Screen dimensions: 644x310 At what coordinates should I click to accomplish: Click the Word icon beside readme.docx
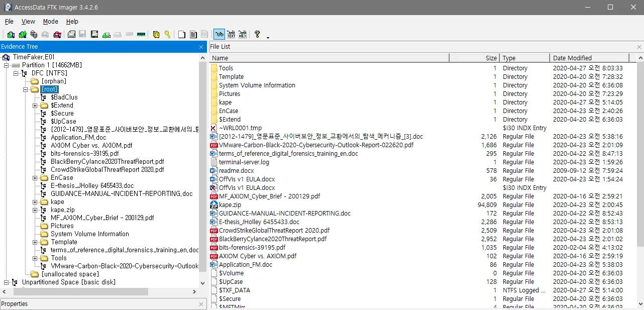tap(214, 170)
